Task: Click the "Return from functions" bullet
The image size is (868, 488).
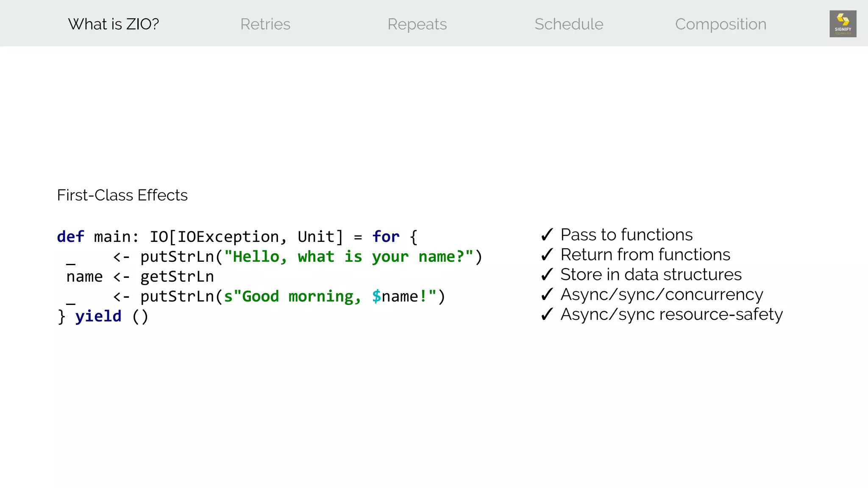Action: pos(645,255)
